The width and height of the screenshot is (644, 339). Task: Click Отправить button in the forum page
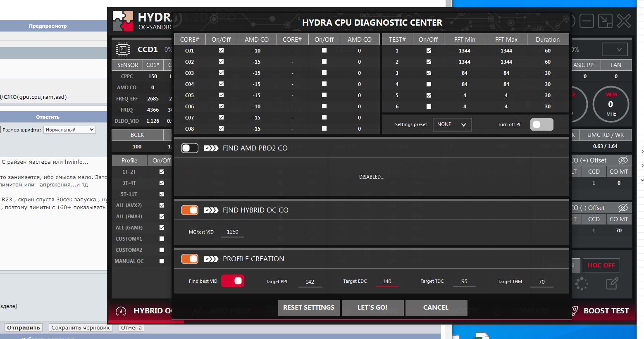coord(24,327)
